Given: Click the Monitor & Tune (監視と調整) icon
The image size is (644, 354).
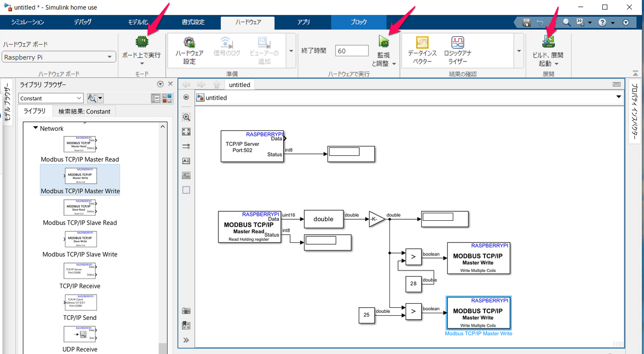Looking at the screenshot, I should tap(384, 42).
